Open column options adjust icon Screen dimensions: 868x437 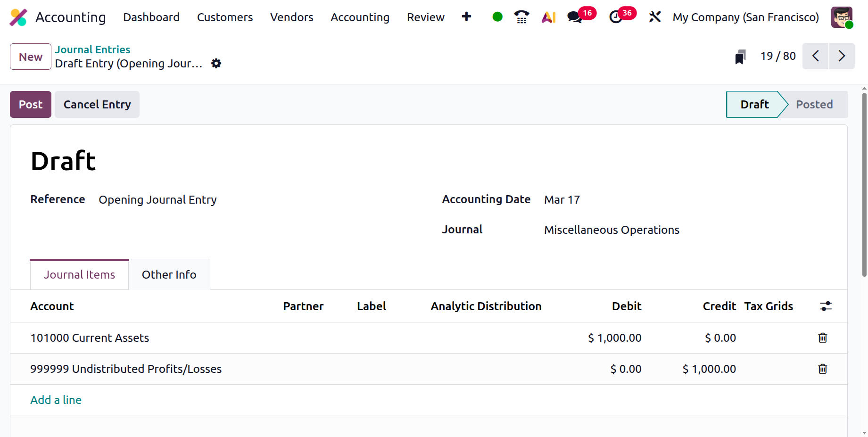click(826, 306)
